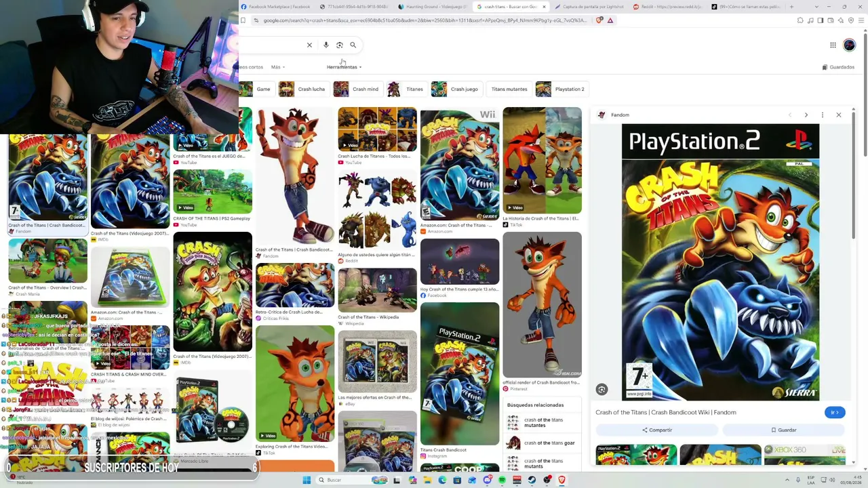The height and width of the screenshot is (488, 868).
Task: Switch to the TikTok tab
Action: (x=746, y=7)
